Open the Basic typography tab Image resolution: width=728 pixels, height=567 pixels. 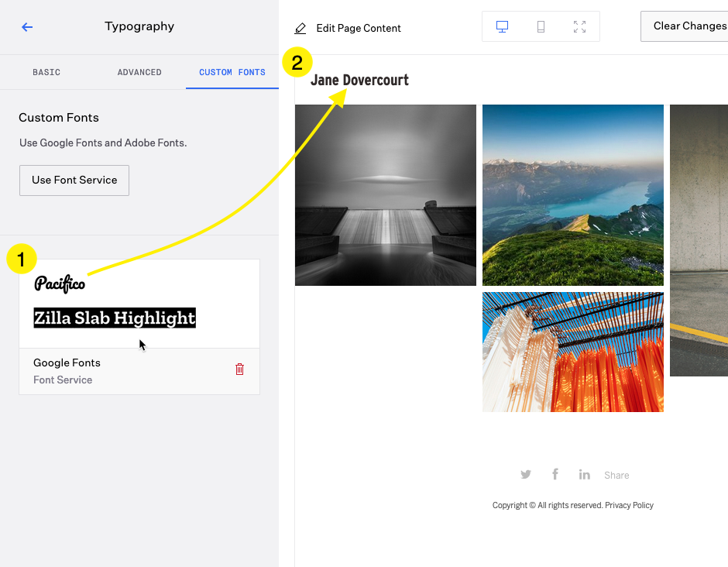tap(46, 72)
